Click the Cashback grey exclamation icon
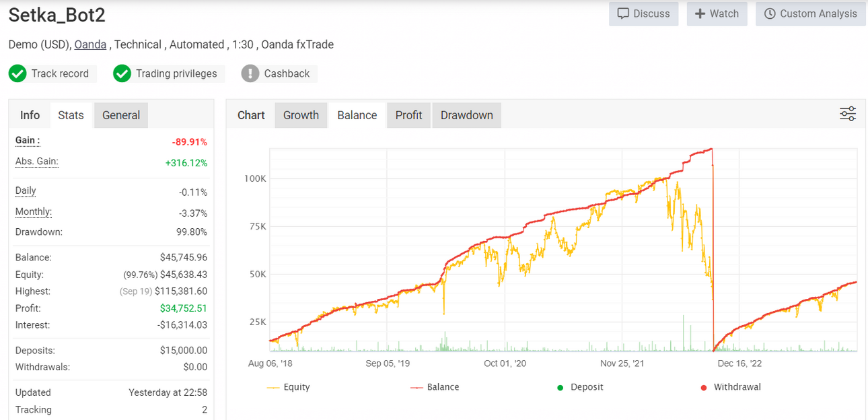Viewport: 868px width, 420px height. pos(250,73)
